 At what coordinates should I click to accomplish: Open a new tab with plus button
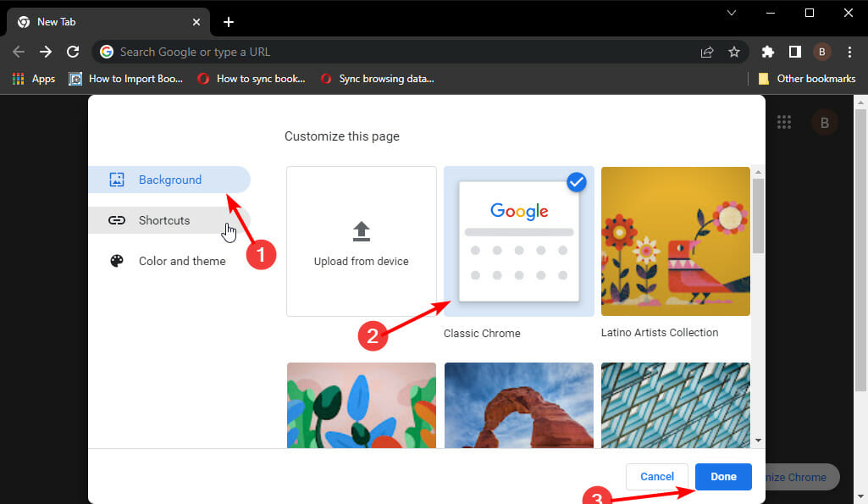228,22
